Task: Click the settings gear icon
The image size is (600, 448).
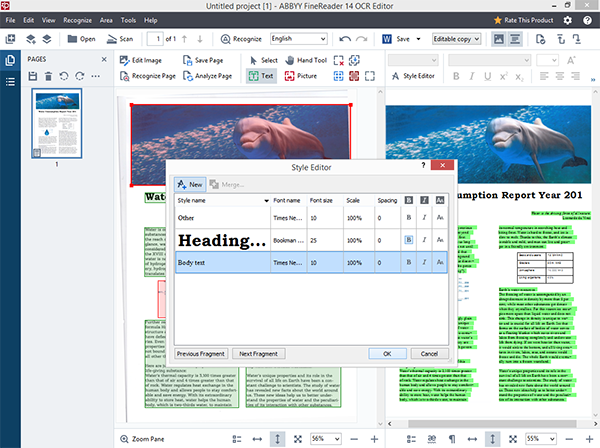Action: 569,19
